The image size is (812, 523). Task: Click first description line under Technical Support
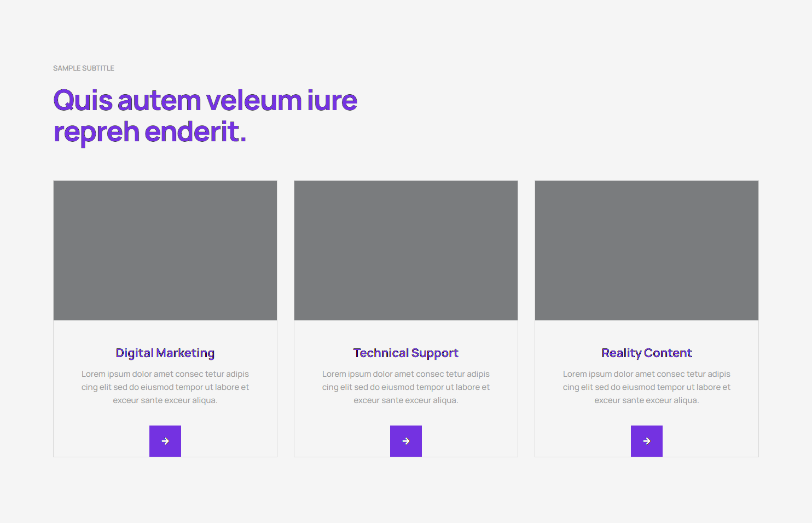click(x=406, y=374)
